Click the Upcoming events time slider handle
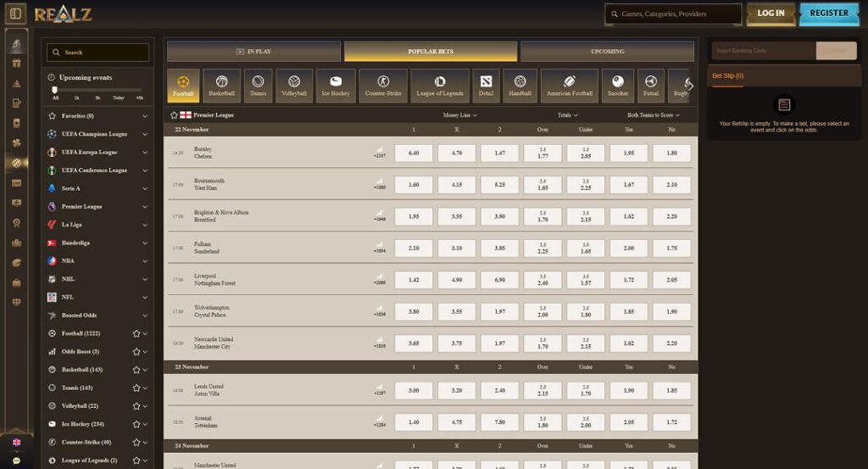This screenshot has width=868, height=469. [55, 89]
